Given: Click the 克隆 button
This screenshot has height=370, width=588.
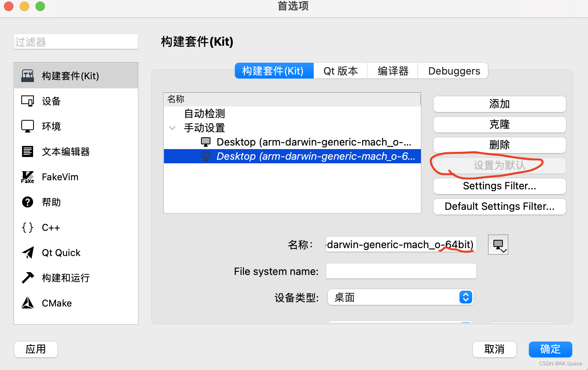Looking at the screenshot, I should pos(500,125).
